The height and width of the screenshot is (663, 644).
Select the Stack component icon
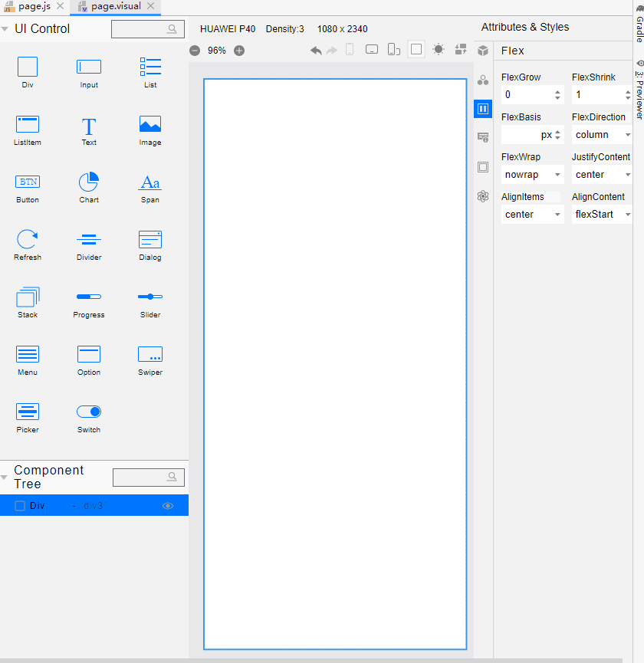coord(28,297)
